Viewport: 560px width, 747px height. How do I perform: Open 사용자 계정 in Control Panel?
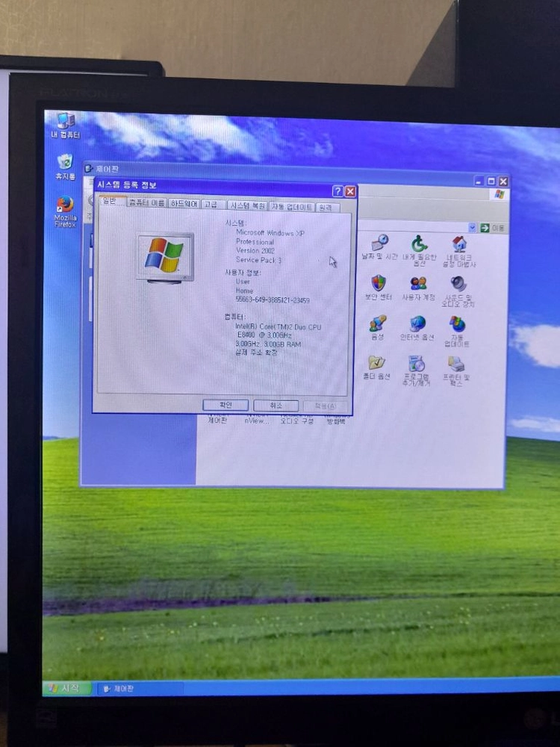418,288
